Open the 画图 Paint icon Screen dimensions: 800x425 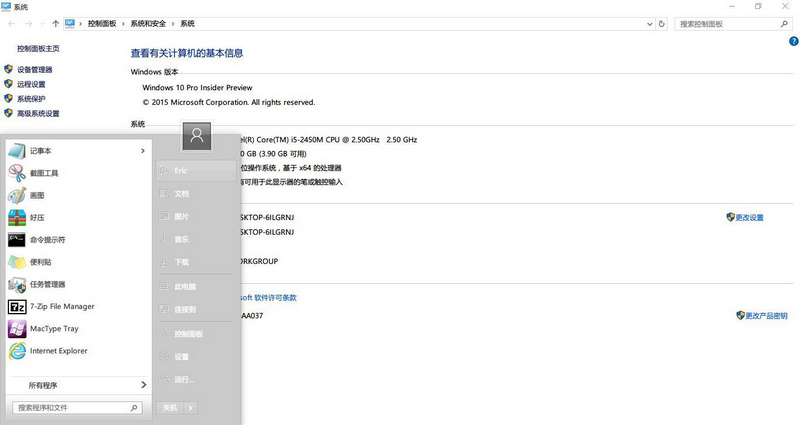(x=17, y=195)
